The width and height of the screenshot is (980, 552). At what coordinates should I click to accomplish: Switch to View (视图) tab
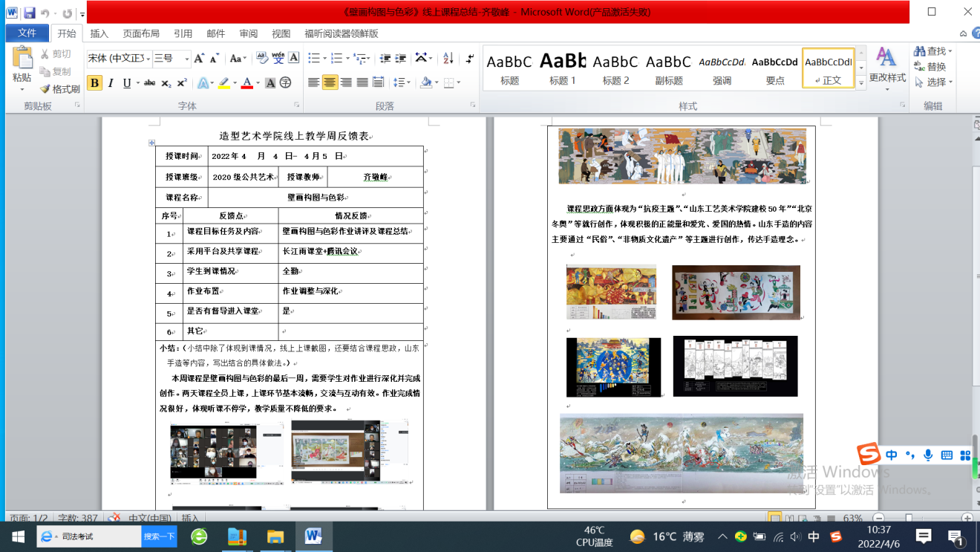[281, 33]
